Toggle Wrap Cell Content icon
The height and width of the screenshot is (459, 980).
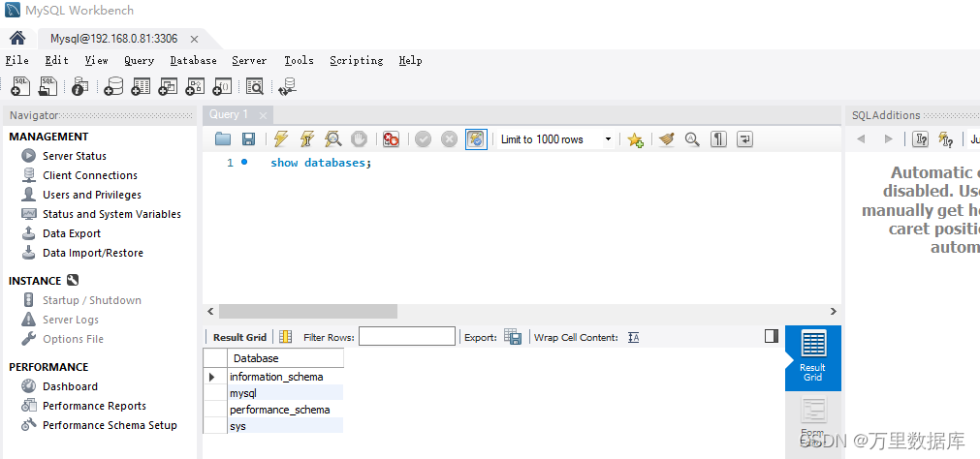pos(634,337)
